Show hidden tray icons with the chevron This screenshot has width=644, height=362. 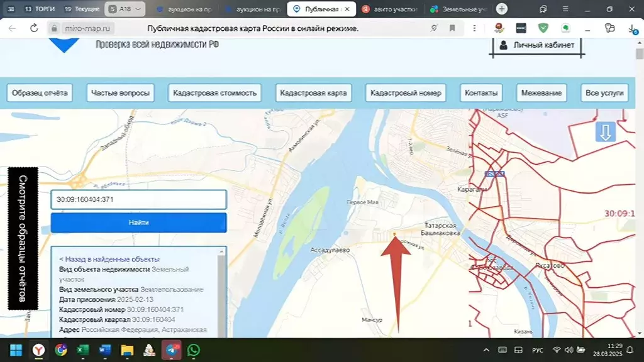(x=486, y=350)
